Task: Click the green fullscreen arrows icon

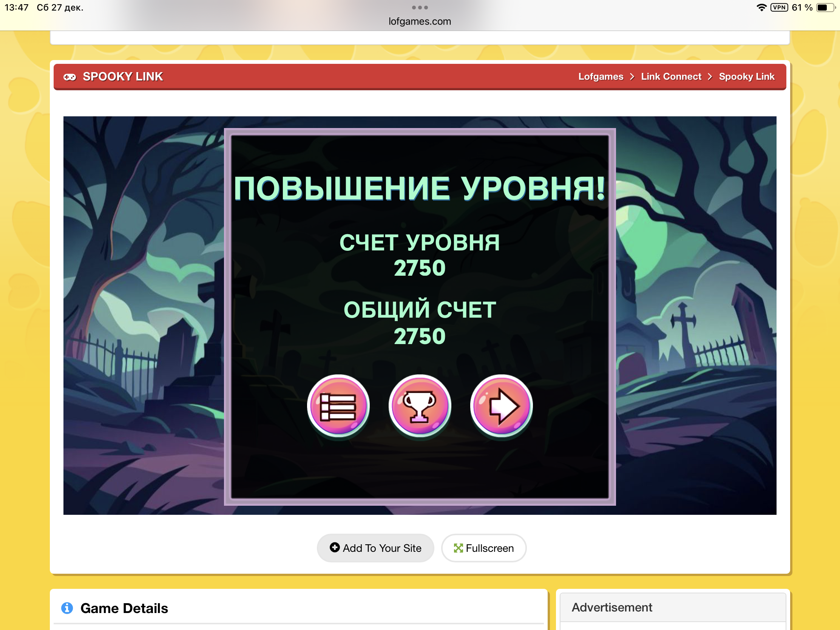Action: [x=458, y=548]
